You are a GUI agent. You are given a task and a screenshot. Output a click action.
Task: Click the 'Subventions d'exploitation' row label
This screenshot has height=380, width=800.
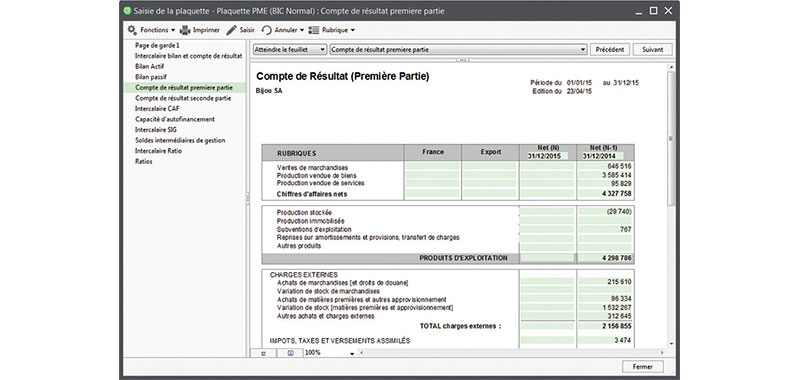tap(314, 230)
